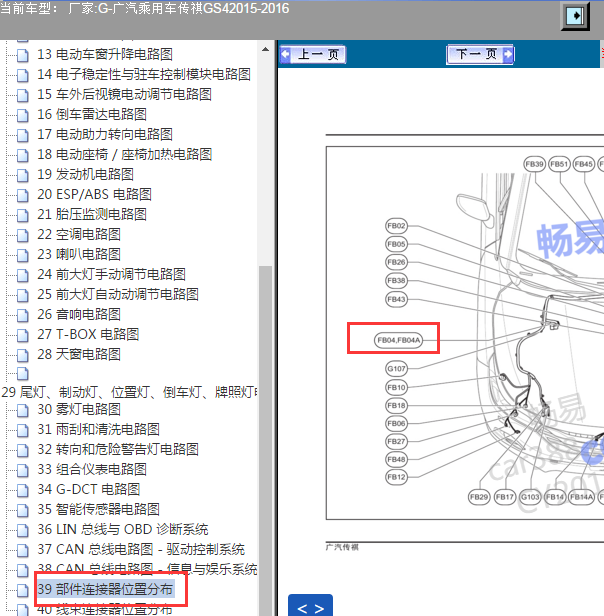Open item 13 电动车窗升降电路图

(105, 54)
